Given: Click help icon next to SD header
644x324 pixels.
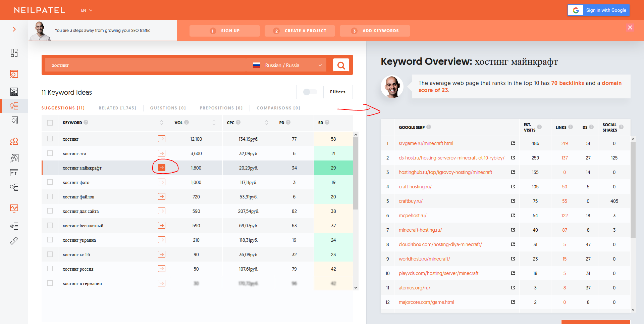Looking at the screenshot, I should (327, 122).
